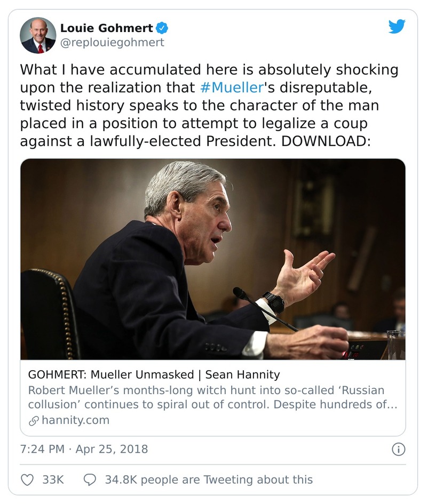Click the chain link icon beside hannity.com
This screenshot has height=504, width=427.
tap(33, 420)
